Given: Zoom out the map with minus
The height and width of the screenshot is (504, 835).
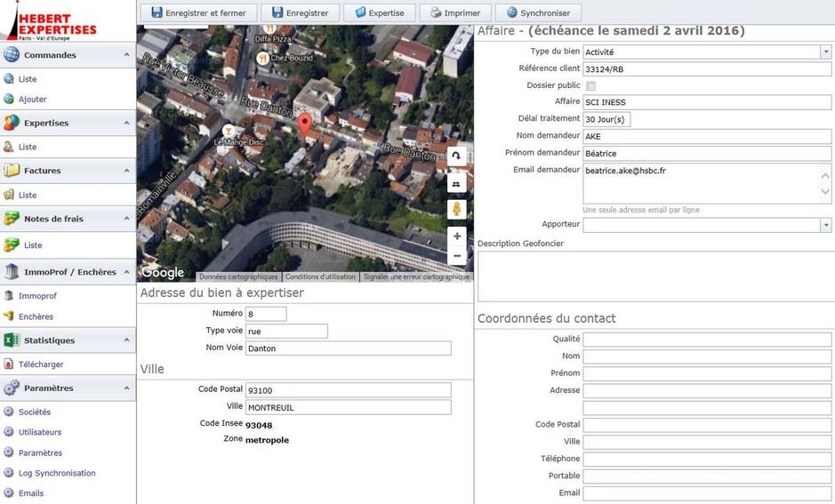Looking at the screenshot, I should click(457, 255).
